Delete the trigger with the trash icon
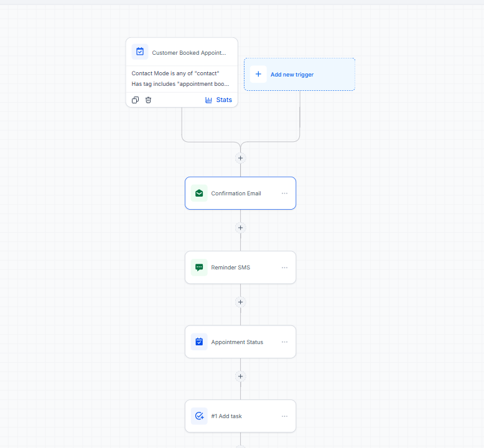This screenshot has height=448, width=484. click(149, 100)
